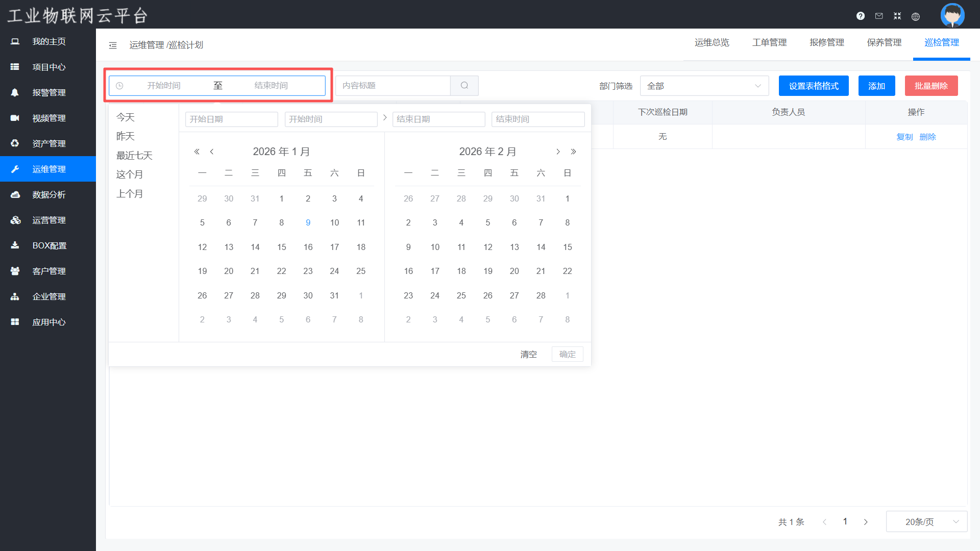Open 数据分析 in the sidebar menu
The height and width of the screenshot is (551, 980).
click(x=49, y=194)
